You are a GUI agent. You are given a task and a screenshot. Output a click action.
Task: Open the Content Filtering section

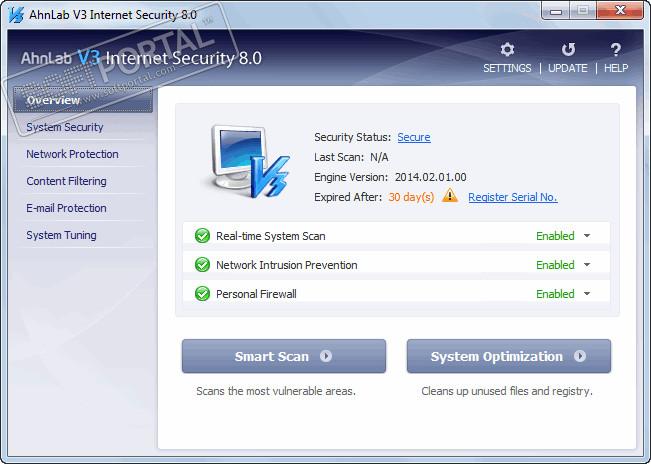(66, 181)
